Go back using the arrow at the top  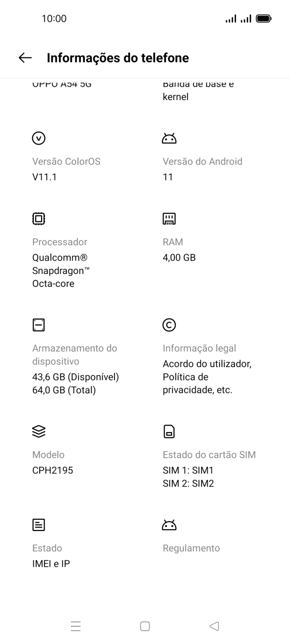(x=24, y=57)
